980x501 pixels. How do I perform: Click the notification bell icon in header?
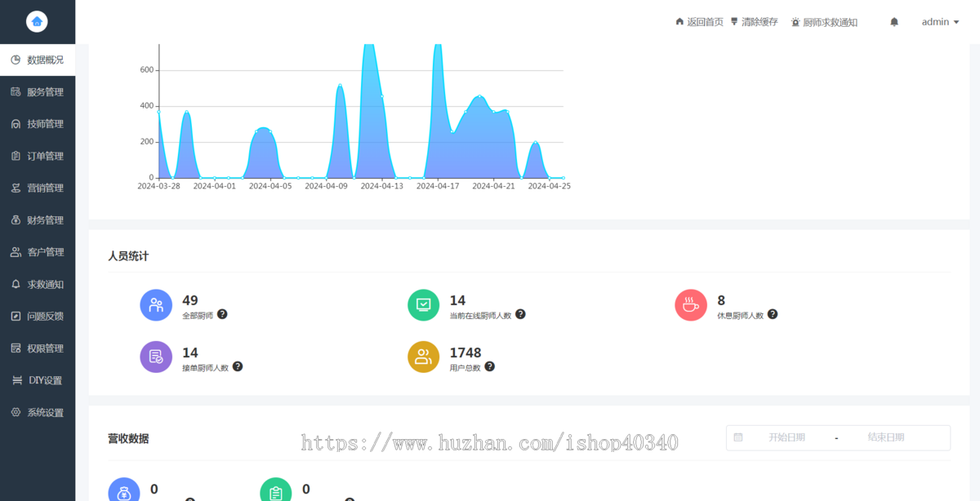tap(894, 22)
